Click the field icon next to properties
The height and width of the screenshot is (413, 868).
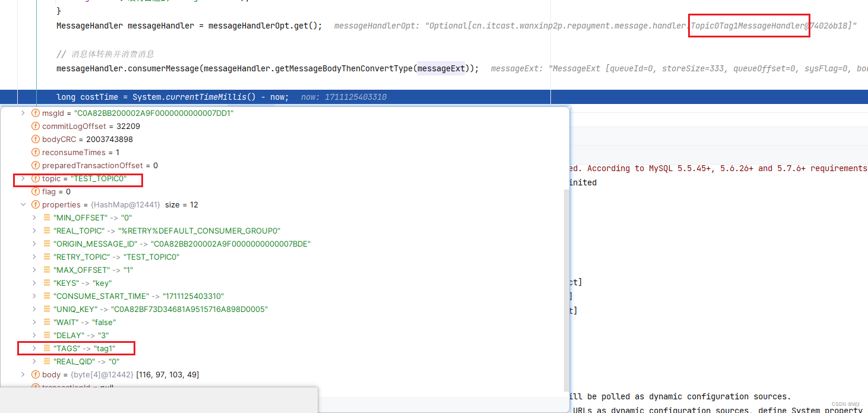pos(36,204)
